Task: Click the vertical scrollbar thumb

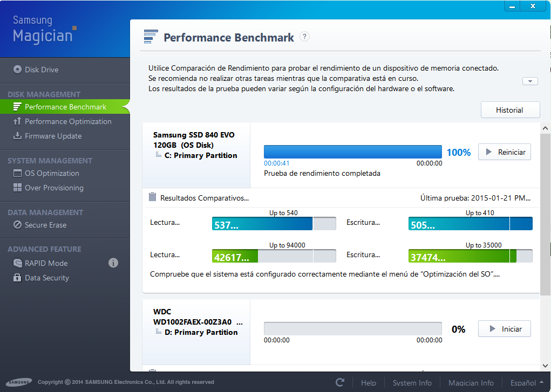Action: [x=546, y=214]
